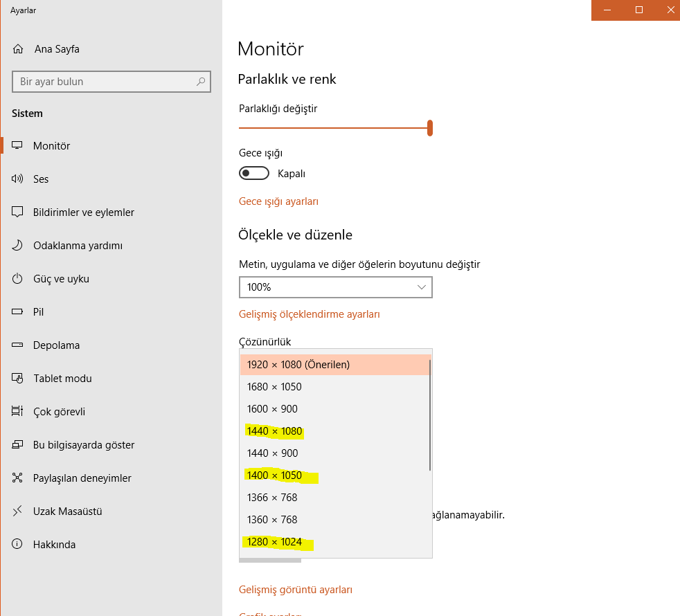Screen dimensions: 680x616
Task: Click the Odaklanma yardımı moon icon
Action: [x=17, y=245]
